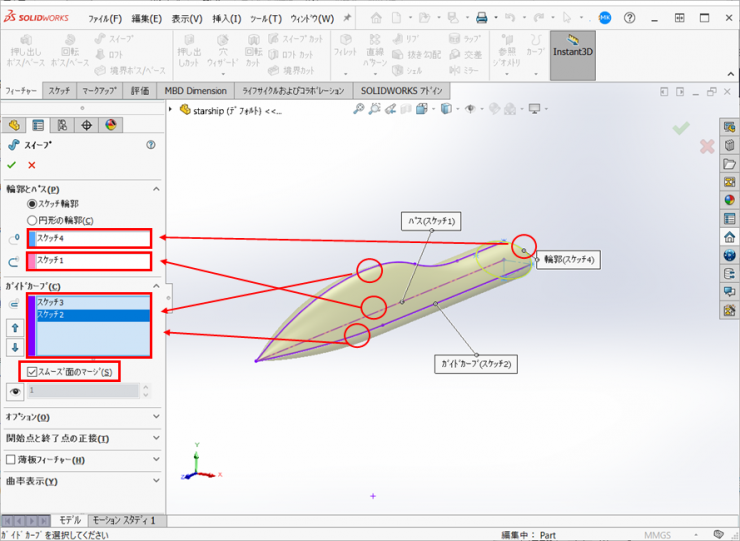Expand the starship feature tree node

coord(171,109)
